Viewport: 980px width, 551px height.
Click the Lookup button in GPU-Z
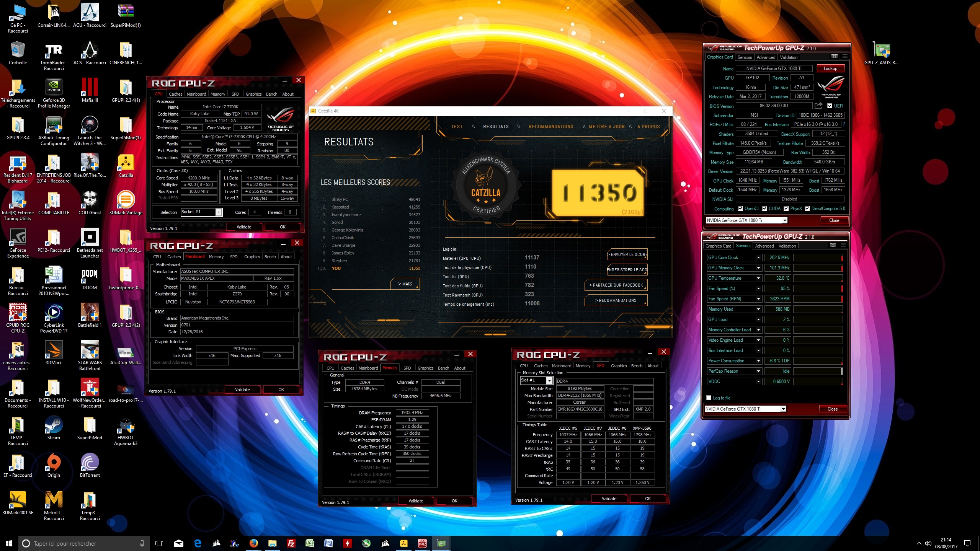point(830,68)
